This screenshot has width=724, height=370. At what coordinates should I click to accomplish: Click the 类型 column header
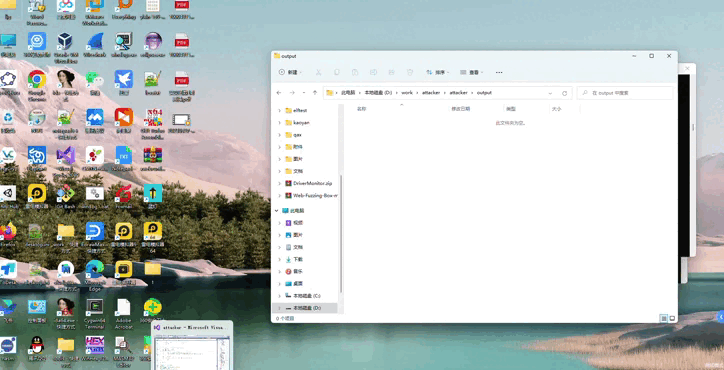tap(511, 109)
